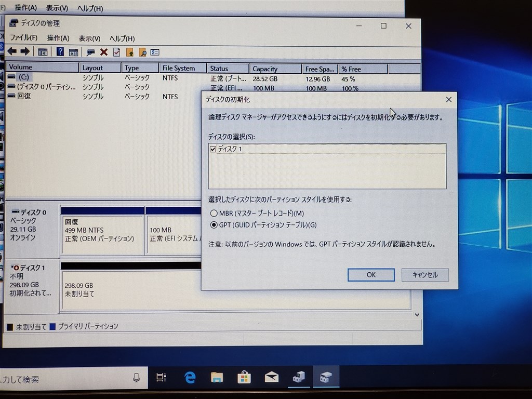Viewport: 532px width, 399px height.
Task: Click the orange folder with magnifier icon
Action: point(142,52)
